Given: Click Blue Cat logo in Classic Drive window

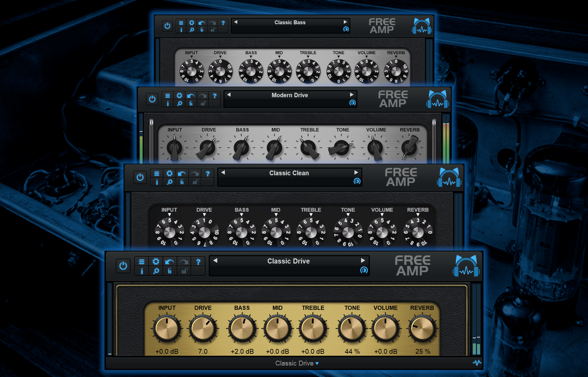Looking at the screenshot, I should pyautogui.click(x=465, y=267).
